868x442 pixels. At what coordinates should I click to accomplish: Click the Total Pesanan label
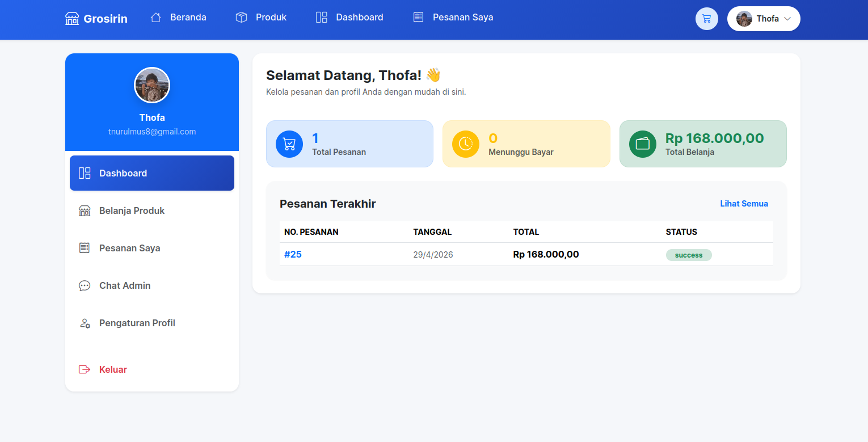(339, 152)
